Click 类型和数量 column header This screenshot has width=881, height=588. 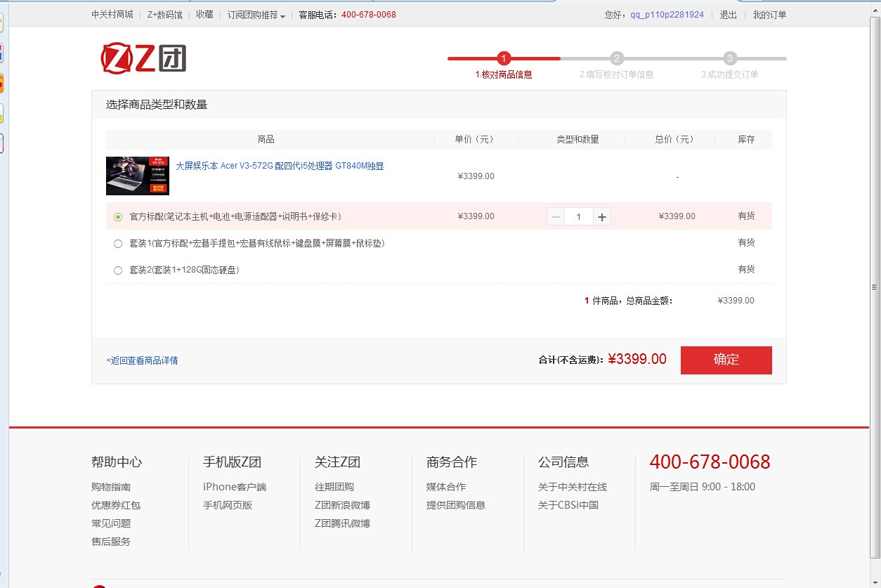pyautogui.click(x=577, y=140)
